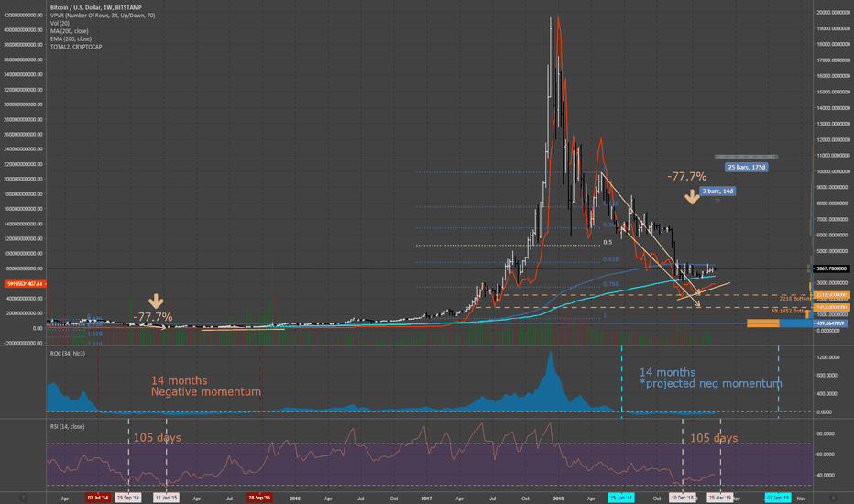
Task: Select the 12 Jan '15 date marker
Action: [x=166, y=498]
